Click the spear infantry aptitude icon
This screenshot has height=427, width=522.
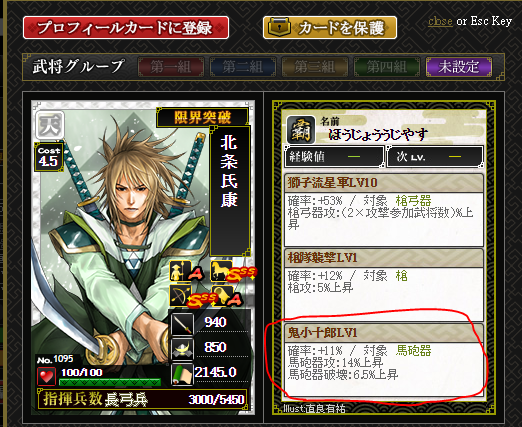[180, 271]
